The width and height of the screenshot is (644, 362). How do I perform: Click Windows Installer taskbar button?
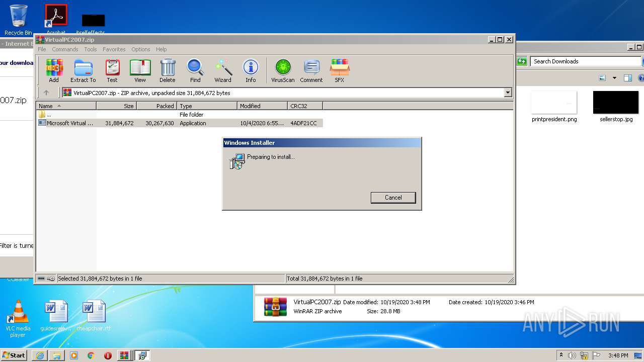[x=142, y=355]
